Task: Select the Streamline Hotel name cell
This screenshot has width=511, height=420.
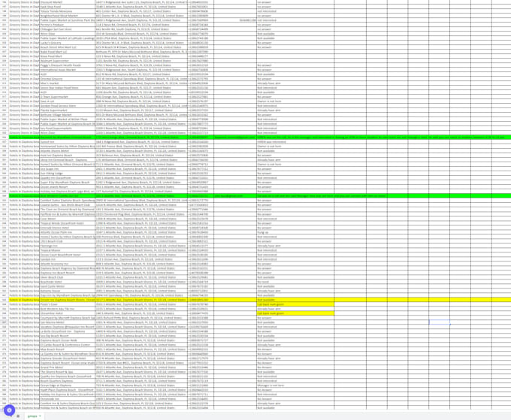Action: 68,313
